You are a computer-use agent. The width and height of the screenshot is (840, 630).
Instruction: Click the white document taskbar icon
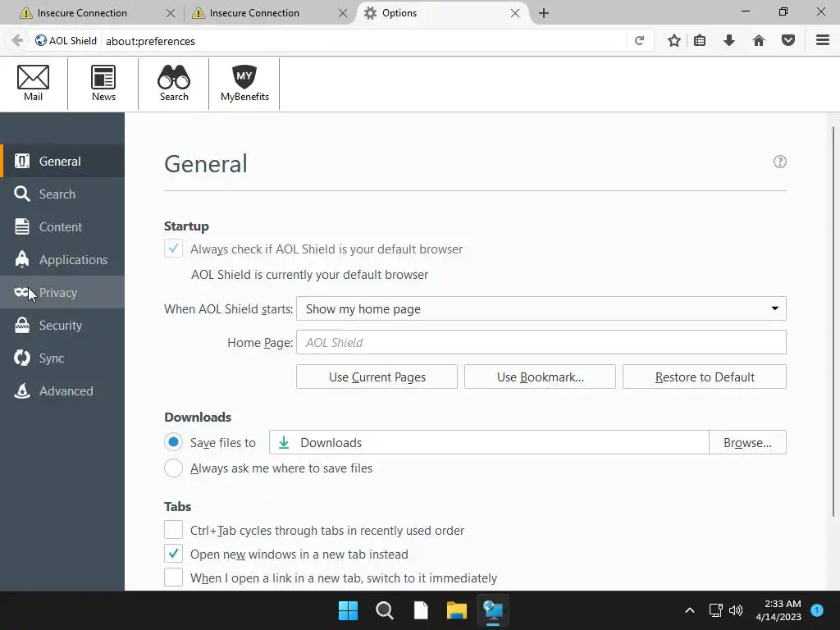(421, 610)
